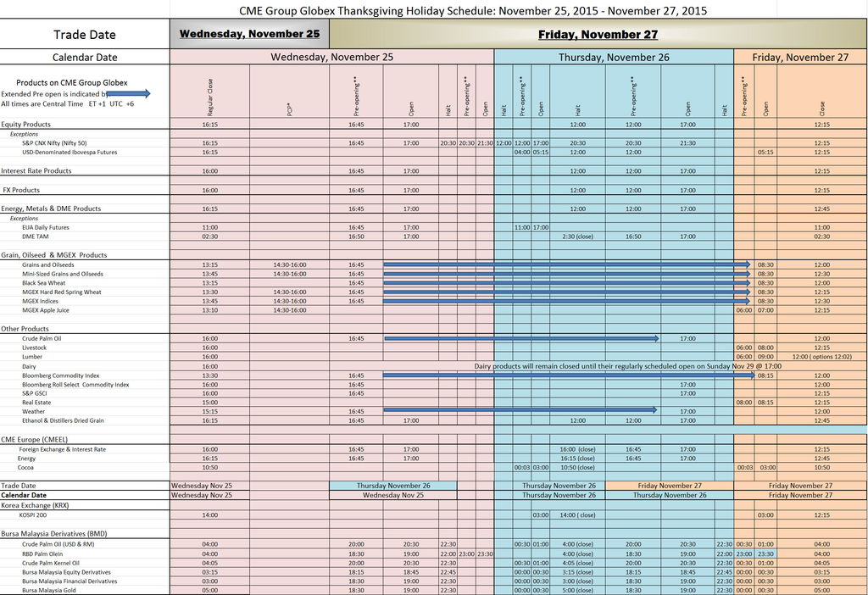Click the "10:50 (close)" cell in Cocoa row
Screen dimensions: 868x595
tap(577, 467)
